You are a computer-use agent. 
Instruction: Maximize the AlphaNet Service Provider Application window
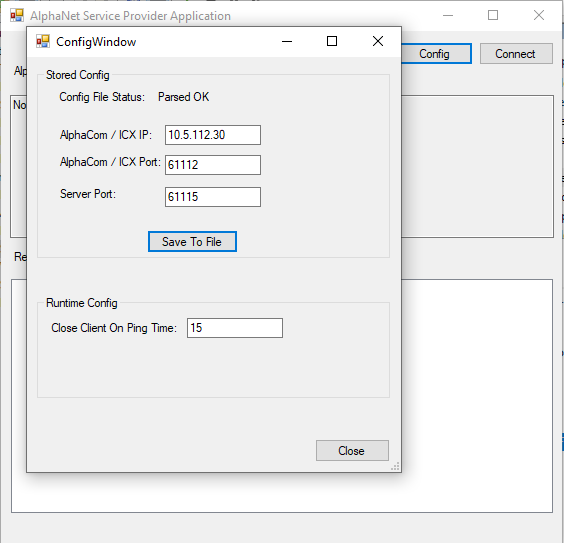tap(493, 15)
